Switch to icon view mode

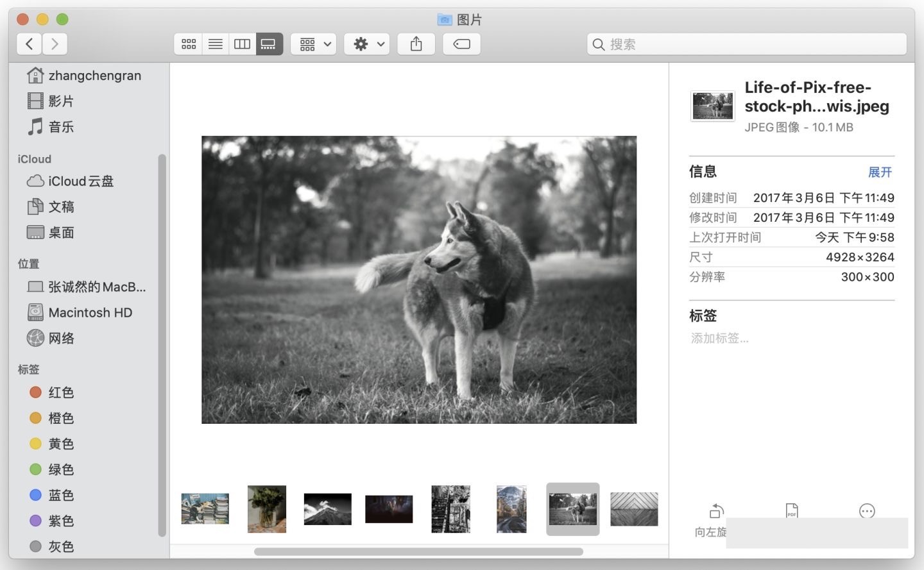pyautogui.click(x=188, y=44)
